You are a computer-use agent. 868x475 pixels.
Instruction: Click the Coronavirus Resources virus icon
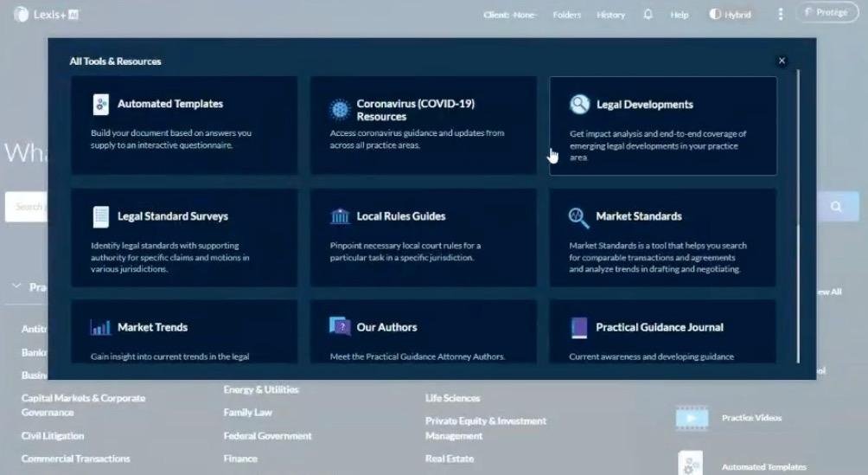tap(339, 110)
